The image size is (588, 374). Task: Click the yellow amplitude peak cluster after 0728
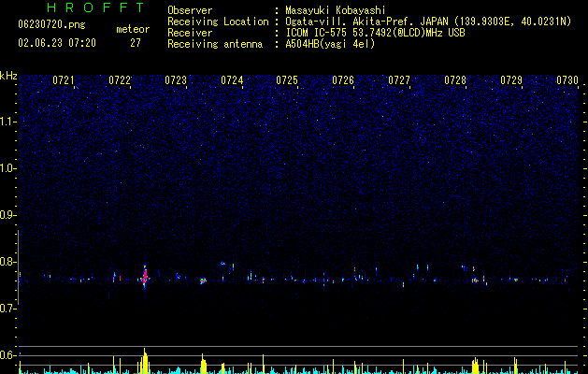pyautogui.click(x=476, y=366)
